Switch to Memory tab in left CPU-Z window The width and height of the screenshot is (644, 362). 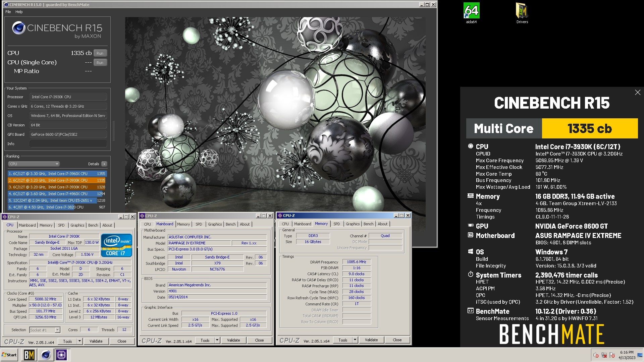[x=46, y=225]
